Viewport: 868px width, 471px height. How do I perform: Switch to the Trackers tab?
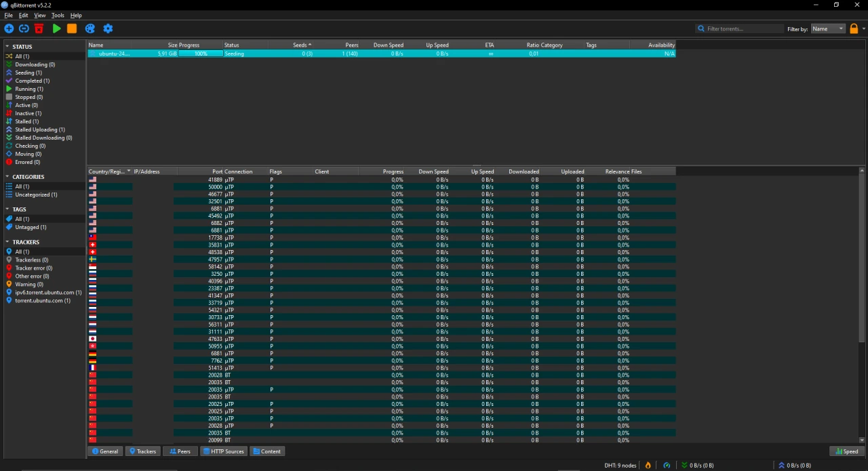point(142,451)
